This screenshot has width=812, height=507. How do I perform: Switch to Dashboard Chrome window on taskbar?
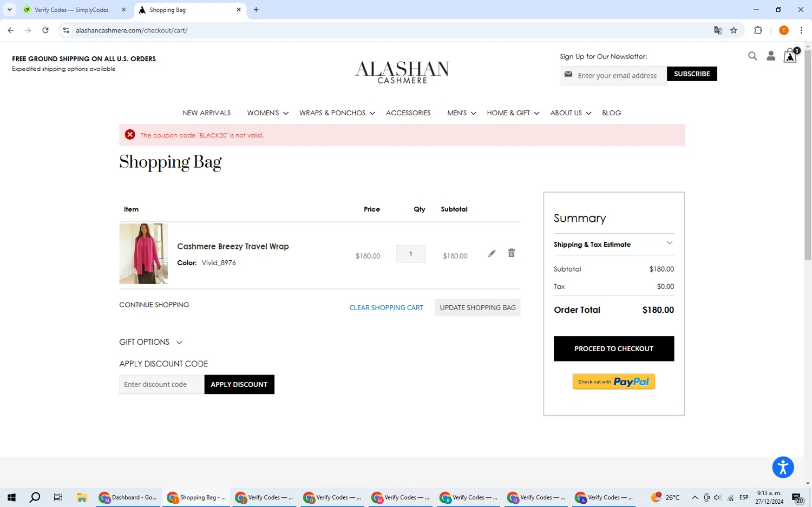click(x=128, y=497)
